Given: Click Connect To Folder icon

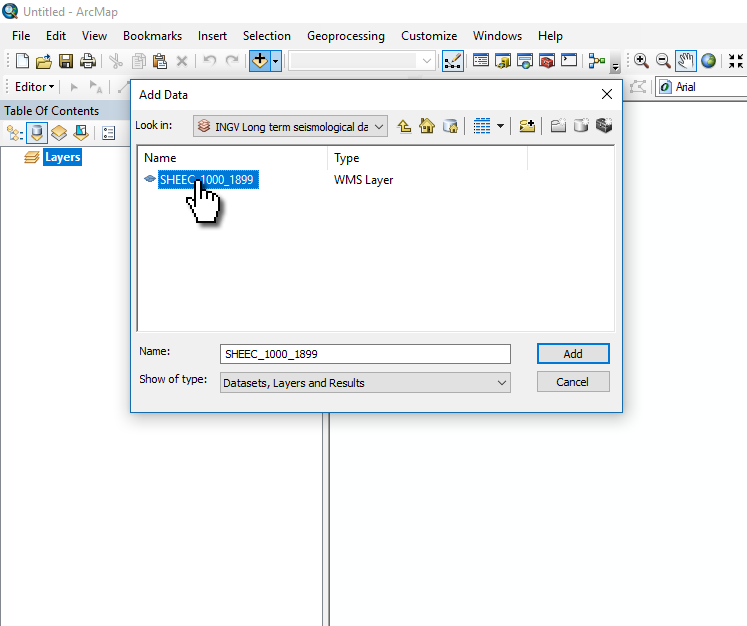Looking at the screenshot, I should coord(527,126).
